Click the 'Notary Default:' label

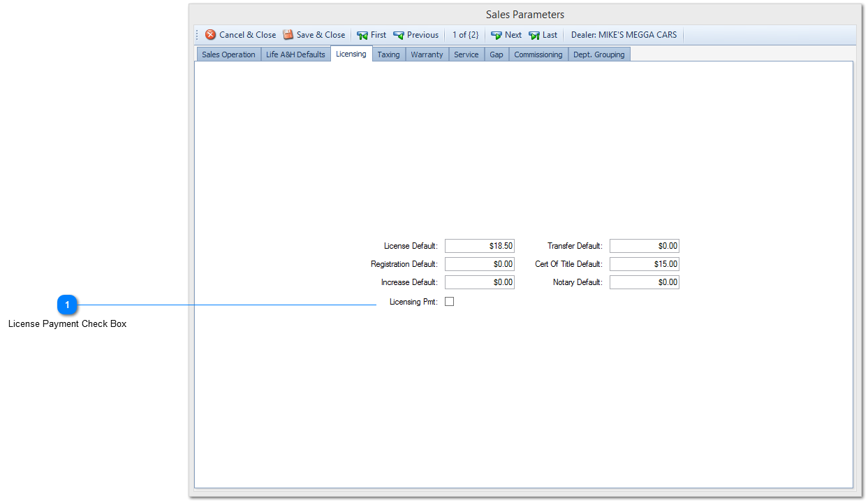578,282
